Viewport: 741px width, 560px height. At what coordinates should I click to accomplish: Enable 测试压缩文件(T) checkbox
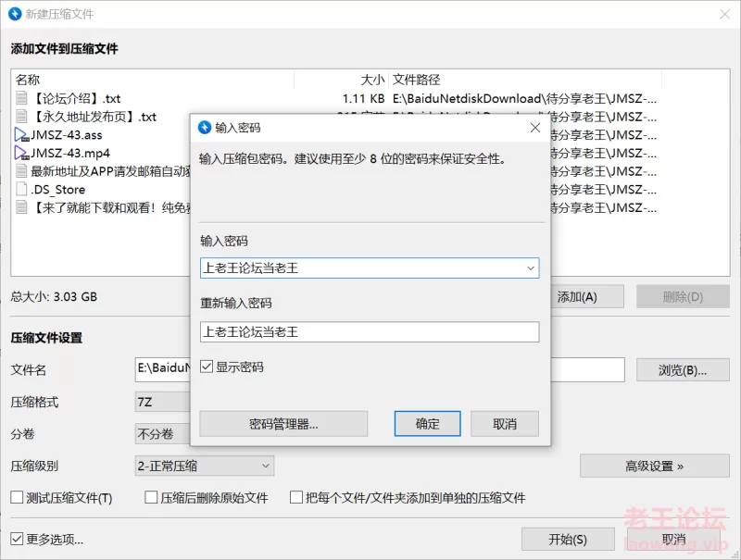click(17, 497)
